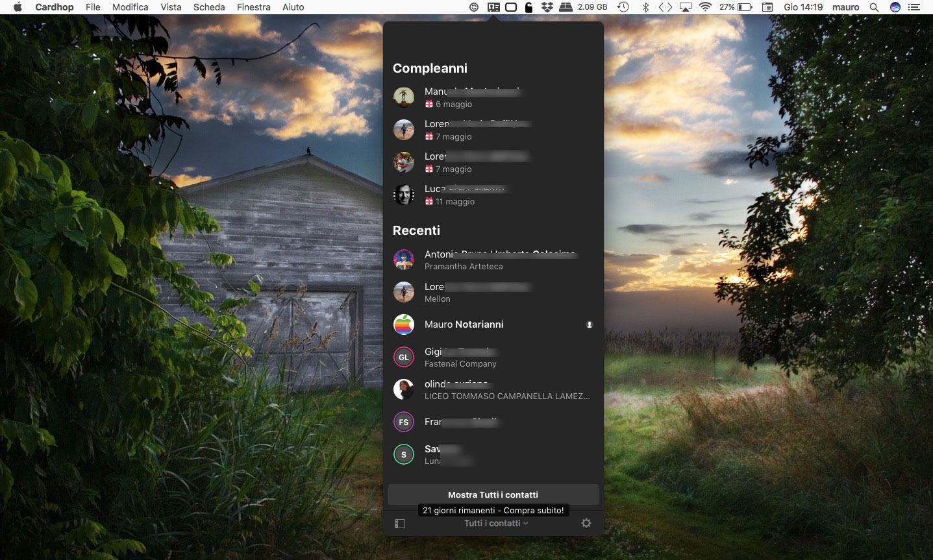The image size is (933, 560).
Task: Select the contact with 6 maggio birthday
Action: [493, 97]
